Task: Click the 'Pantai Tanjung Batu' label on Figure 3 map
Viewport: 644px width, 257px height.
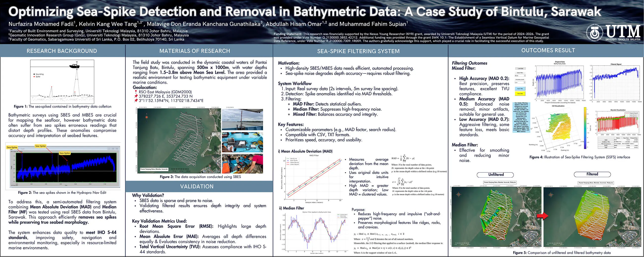Action: click(154, 169)
